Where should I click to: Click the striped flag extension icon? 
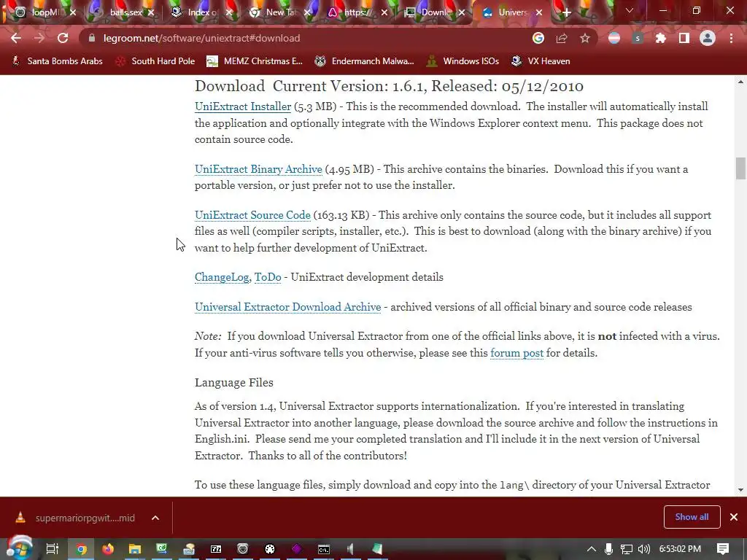(614, 38)
